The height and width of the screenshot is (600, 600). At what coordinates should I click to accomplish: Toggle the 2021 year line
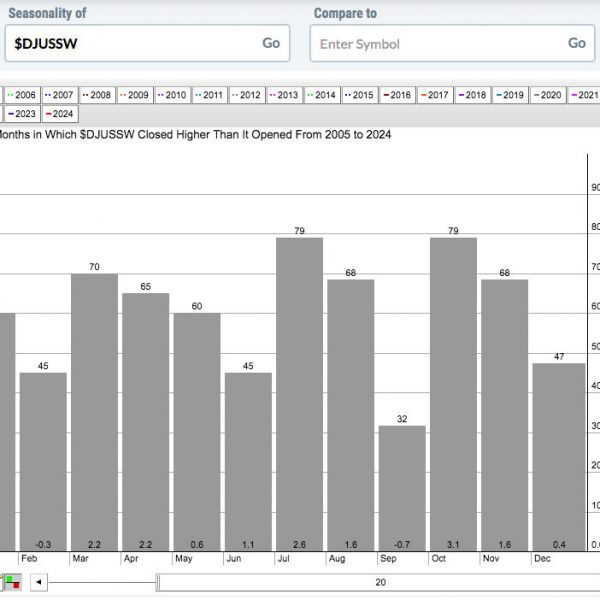point(584,95)
